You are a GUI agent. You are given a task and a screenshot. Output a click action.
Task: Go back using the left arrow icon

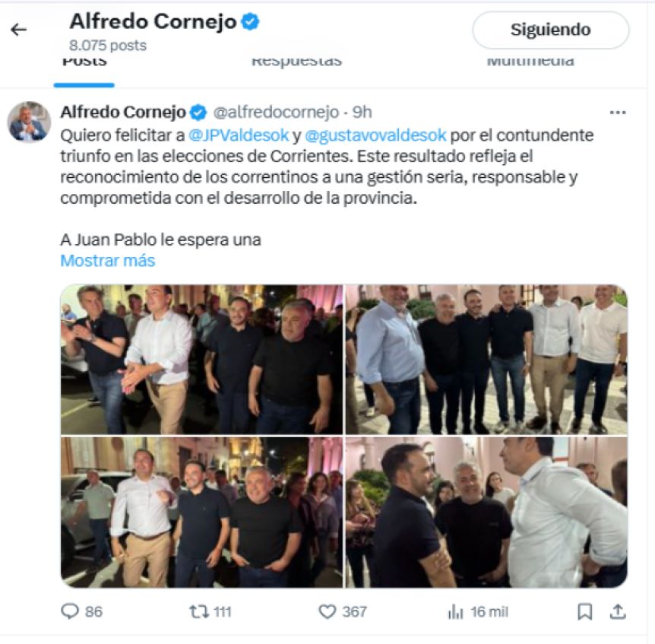pos(18,30)
